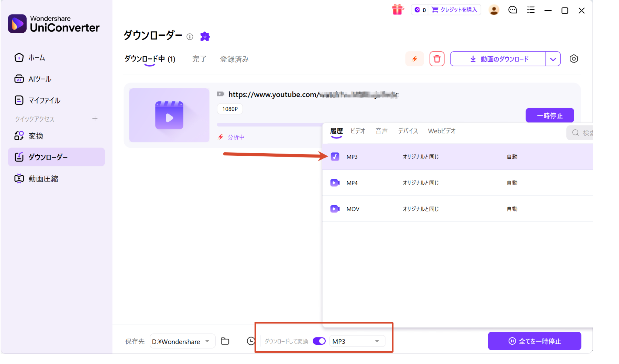Open downloader settings hexagon icon
Screen dimensions: 619x364
tap(574, 59)
